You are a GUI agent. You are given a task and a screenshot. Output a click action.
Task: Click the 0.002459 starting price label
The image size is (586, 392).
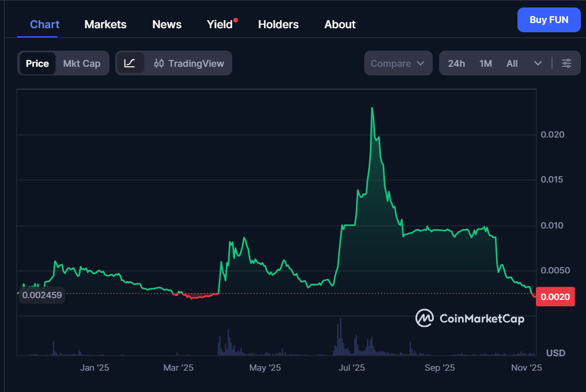click(42, 296)
